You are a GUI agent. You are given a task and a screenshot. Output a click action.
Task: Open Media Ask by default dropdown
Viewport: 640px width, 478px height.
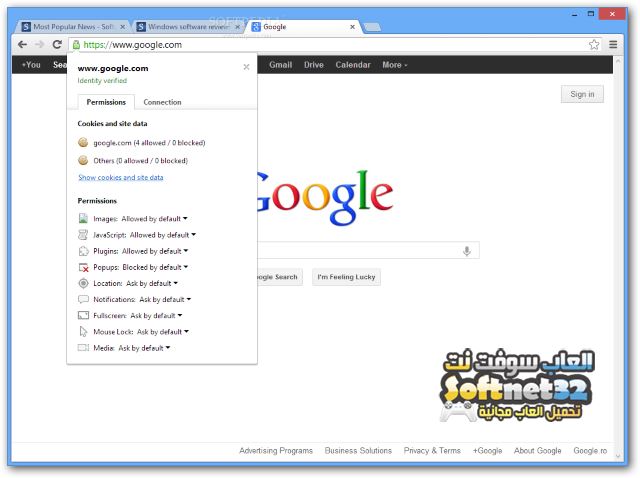point(144,348)
